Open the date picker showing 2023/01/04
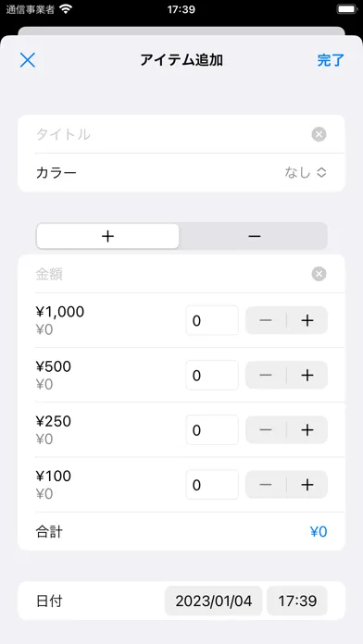This screenshot has height=644, width=363. click(213, 601)
